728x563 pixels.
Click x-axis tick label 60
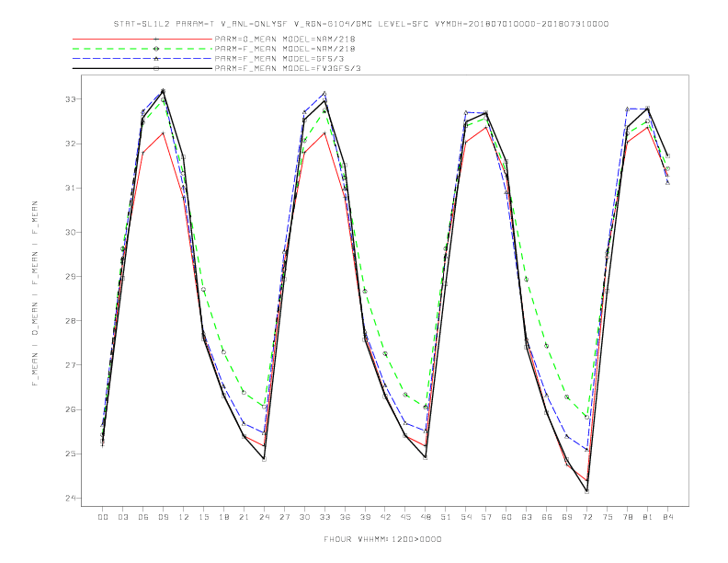click(x=506, y=517)
